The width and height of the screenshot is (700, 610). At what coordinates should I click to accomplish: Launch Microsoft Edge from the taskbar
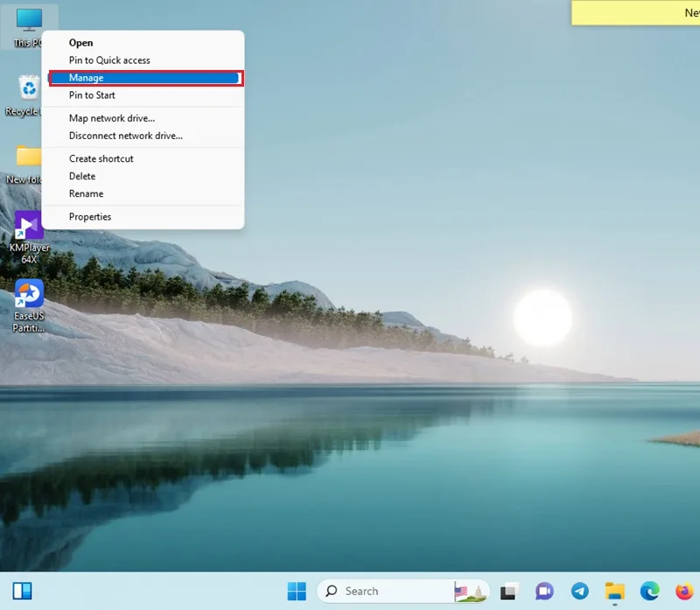pos(650,592)
